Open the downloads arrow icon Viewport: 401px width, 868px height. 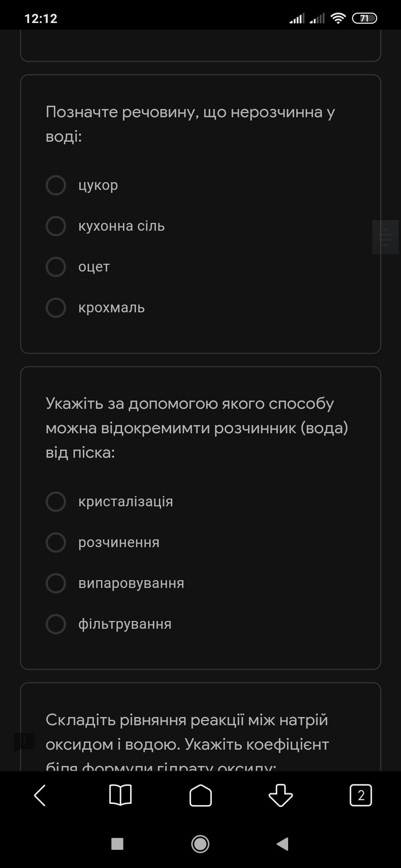[x=281, y=795]
